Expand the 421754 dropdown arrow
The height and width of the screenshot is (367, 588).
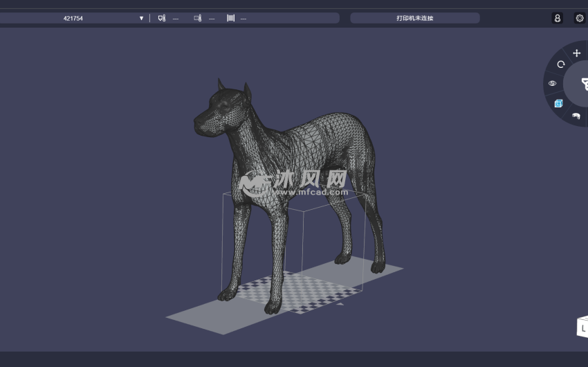click(x=141, y=18)
